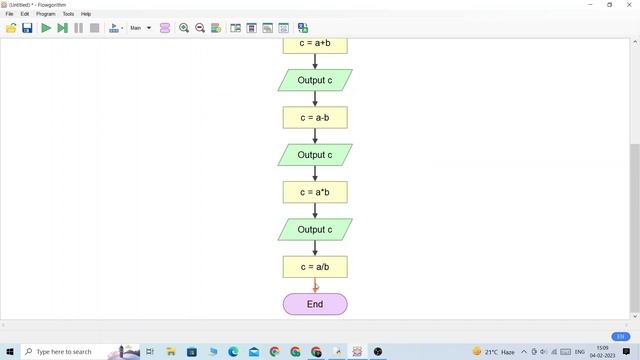The image size is (640, 360).
Task: Open File Explorer from the taskbar
Action: tap(171, 351)
